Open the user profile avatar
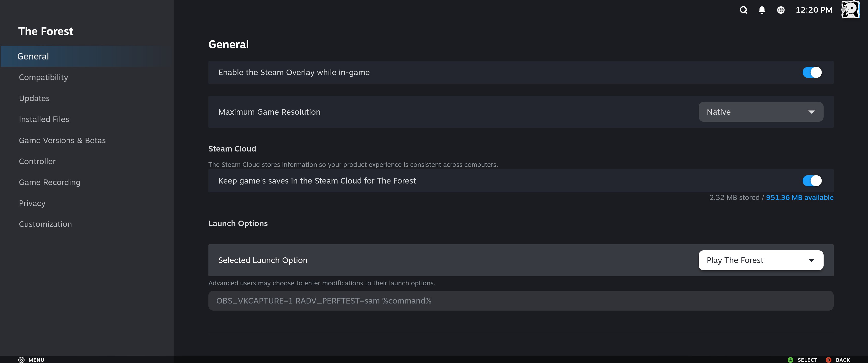The height and width of the screenshot is (363, 868). pyautogui.click(x=851, y=9)
